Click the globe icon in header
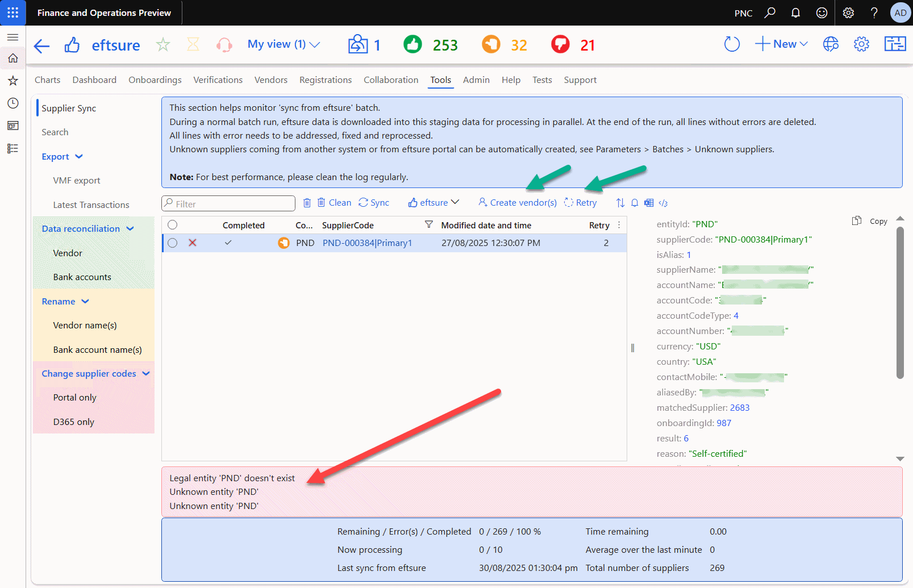This screenshot has height=588, width=913. (831, 44)
